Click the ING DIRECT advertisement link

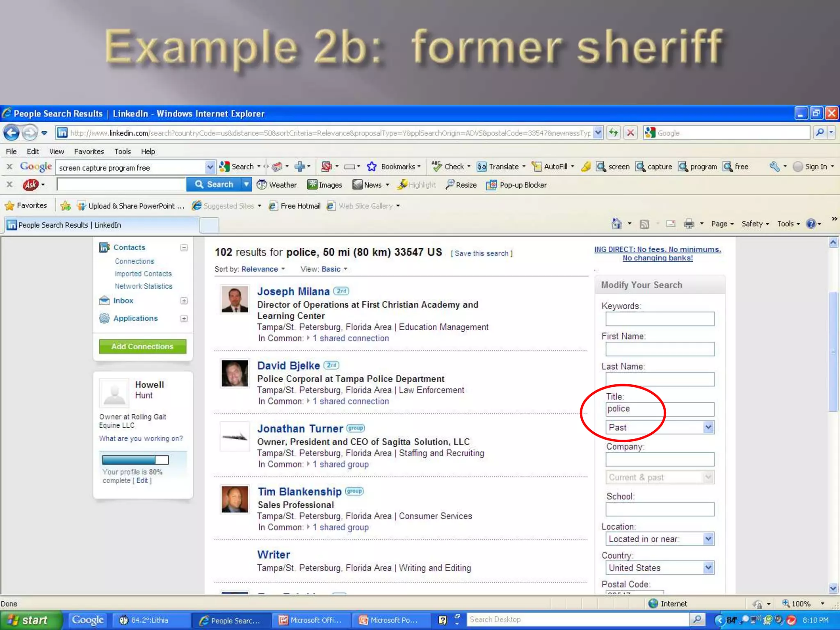pos(657,253)
